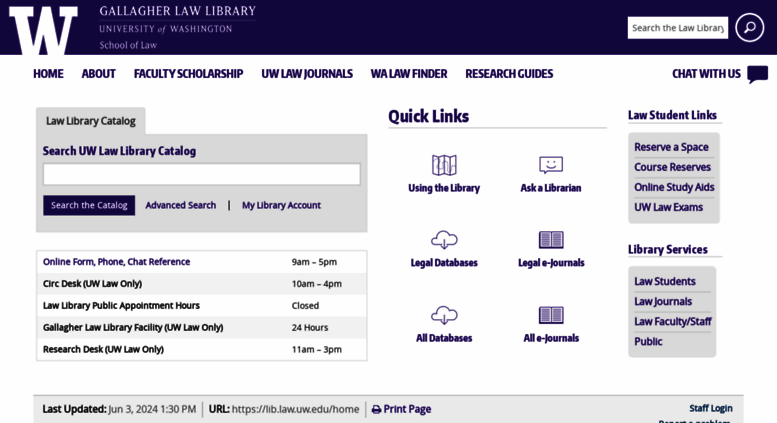Click Gallagher Law Library Facility row text
Image resolution: width=777 pixels, height=423 pixels.
[x=133, y=327]
